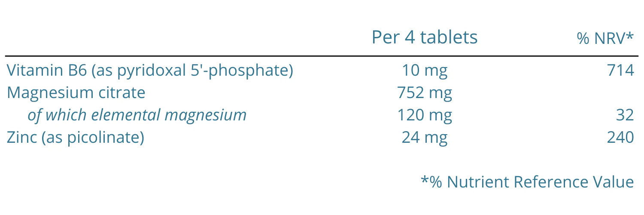The height and width of the screenshot is (215, 644).
Task: Click the "120 mg" elemental magnesium amount
Action: click(x=424, y=115)
